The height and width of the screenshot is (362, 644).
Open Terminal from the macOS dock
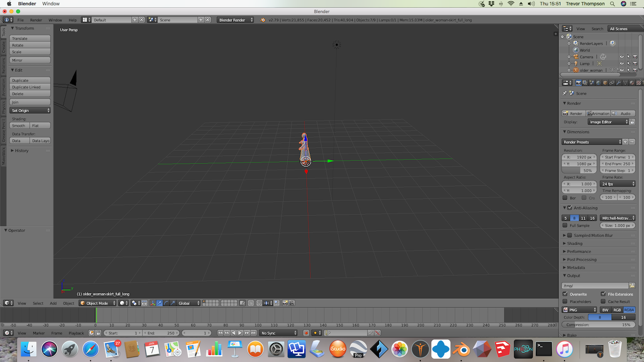[544, 349]
